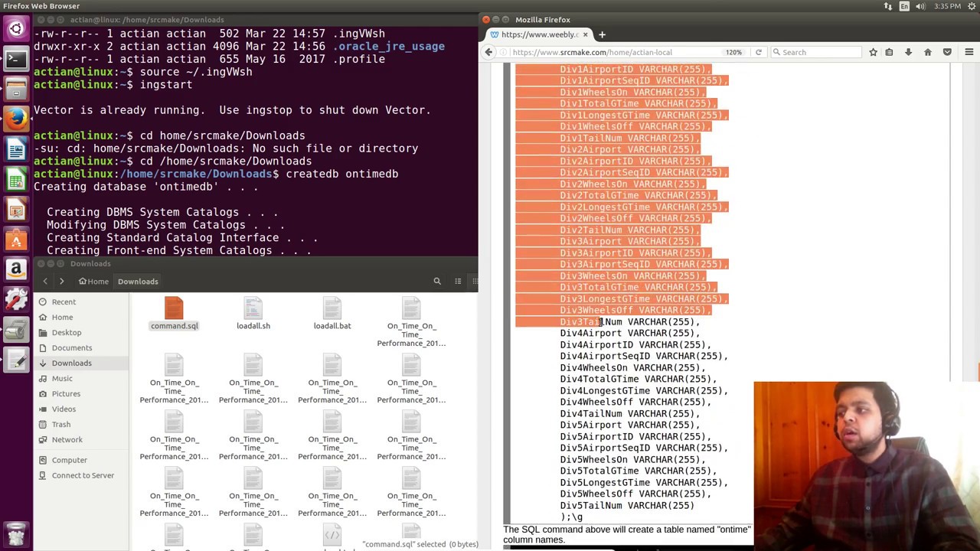980x551 pixels.
Task: Open the search engine dropdown in Firefox
Action: [775, 52]
